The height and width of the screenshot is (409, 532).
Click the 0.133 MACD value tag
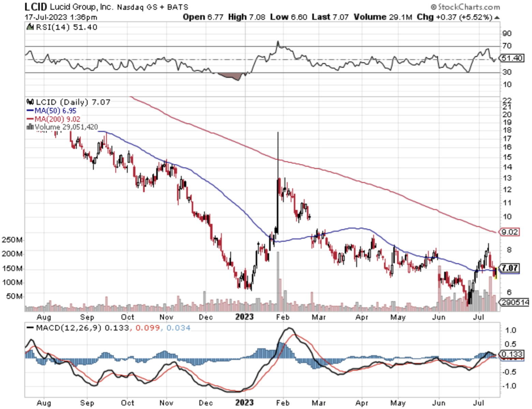pyautogui.click(x=512, y=354)
